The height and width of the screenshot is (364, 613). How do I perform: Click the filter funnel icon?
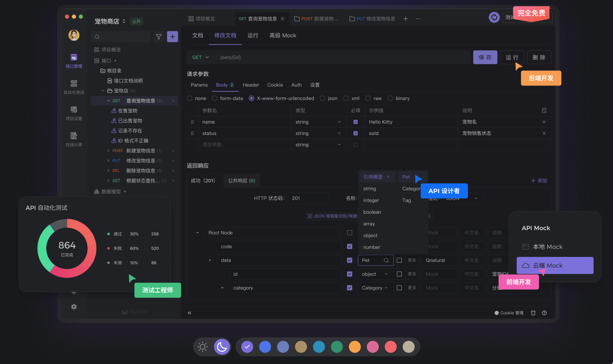158,37
